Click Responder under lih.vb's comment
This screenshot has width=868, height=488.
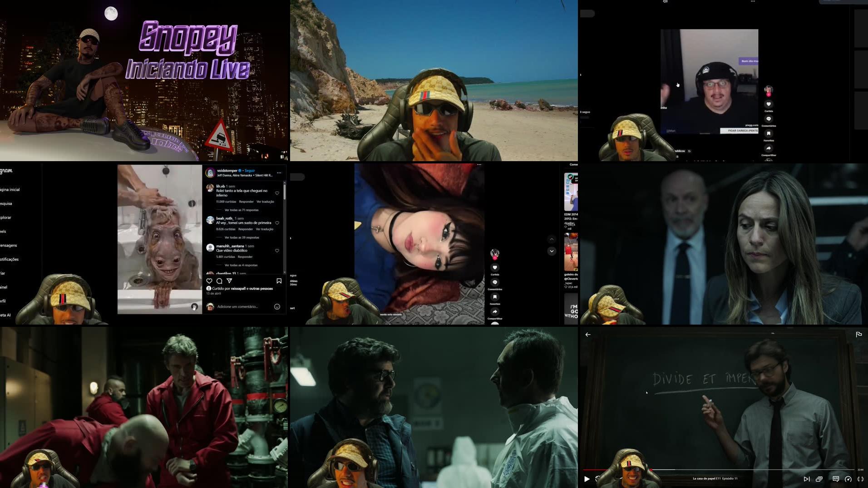coord(246,202)
